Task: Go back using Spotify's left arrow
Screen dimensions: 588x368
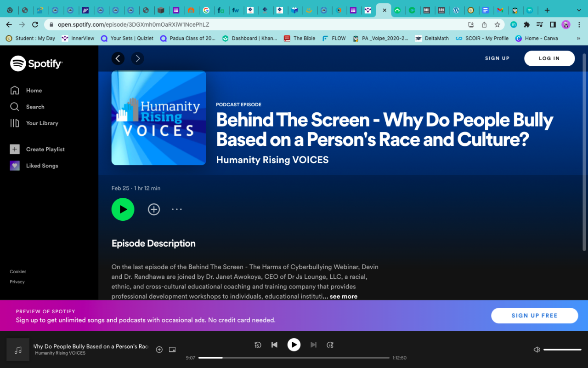Action: click(x=118, y=58)
